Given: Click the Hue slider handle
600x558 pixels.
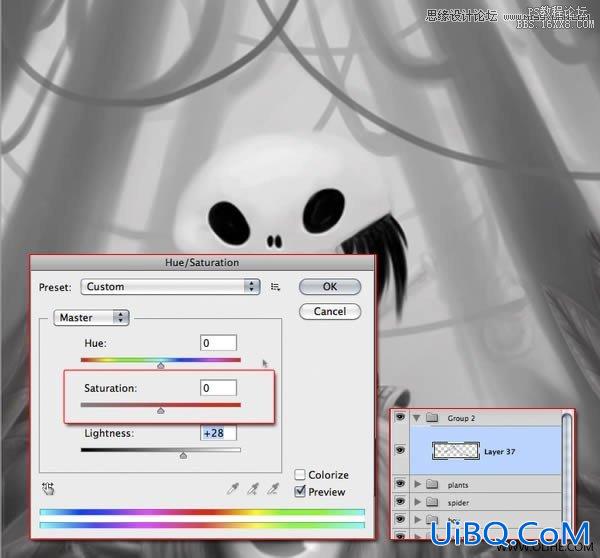Looking at the screenshot, I should (x=161, y=365).
